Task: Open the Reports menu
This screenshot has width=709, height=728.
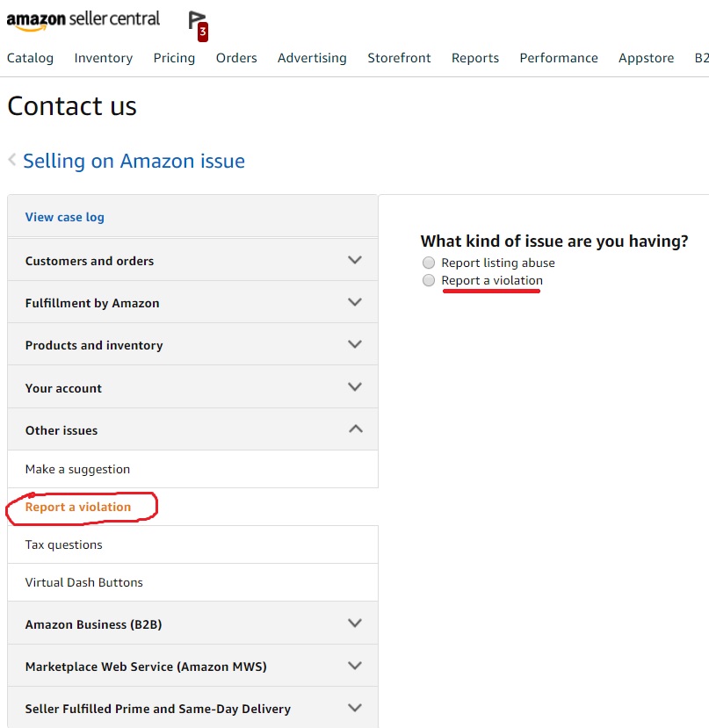Action: point(474,58)
